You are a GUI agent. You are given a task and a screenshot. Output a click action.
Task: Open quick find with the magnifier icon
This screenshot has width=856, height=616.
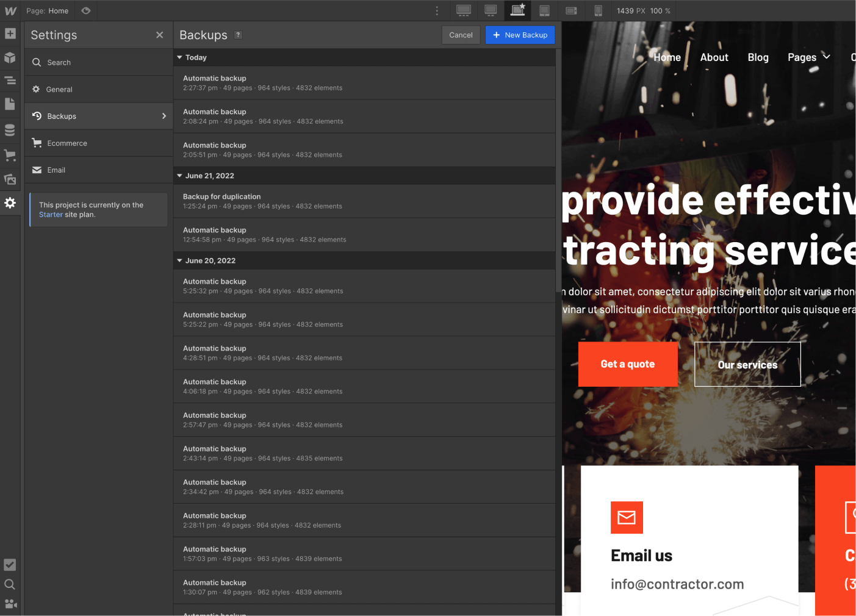(x=10, y=584)
